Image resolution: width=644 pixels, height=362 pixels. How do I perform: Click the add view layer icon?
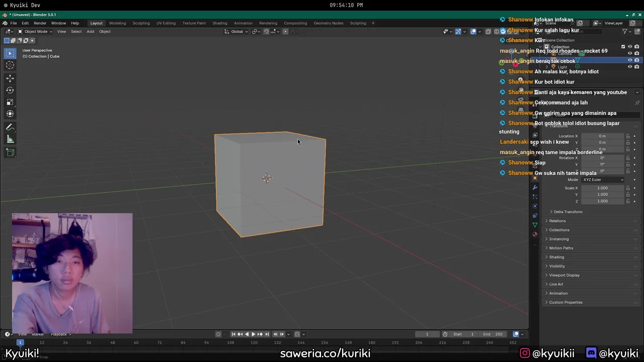point(632,23)
